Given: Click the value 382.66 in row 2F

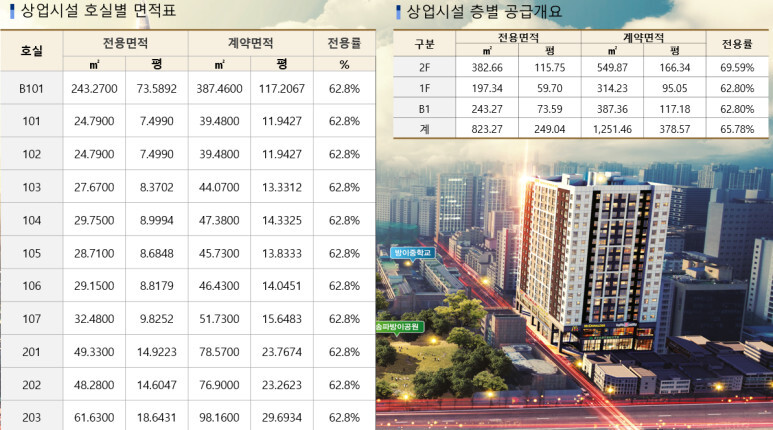Looking at the screenshot, I should coord(487,68).
